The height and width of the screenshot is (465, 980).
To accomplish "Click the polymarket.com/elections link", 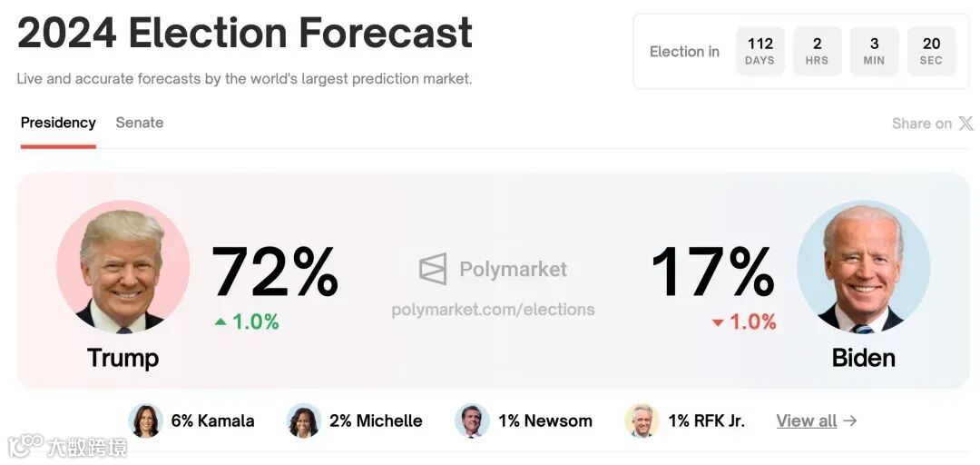I will pos(493,310).
